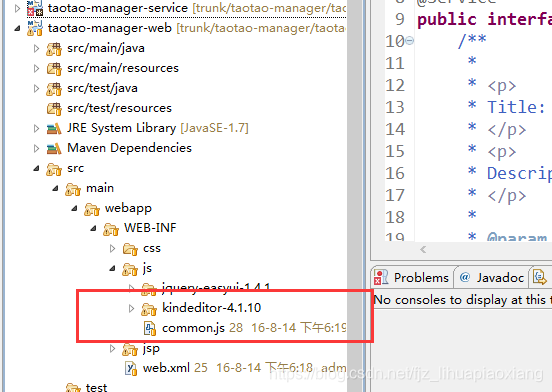This screenshot has height=392, width=552.
Task: Click the web.xml file icon
Action: coord(131,369)
